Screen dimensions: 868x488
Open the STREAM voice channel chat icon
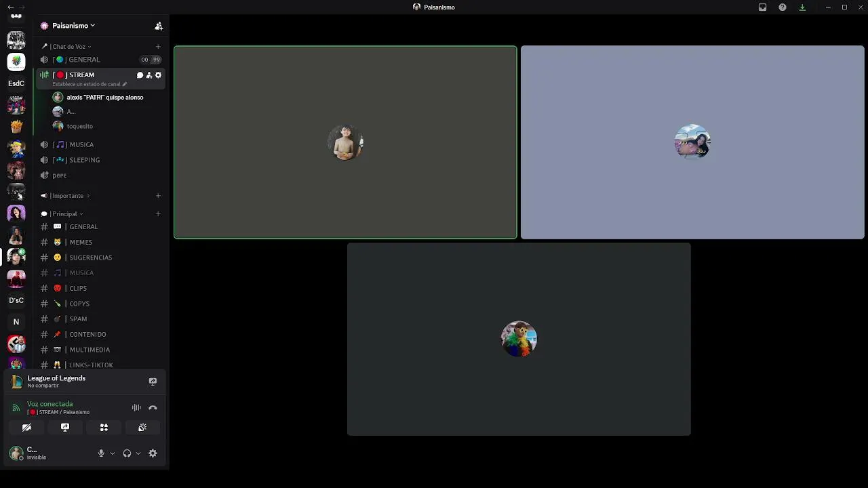click(x=140, y=75)
